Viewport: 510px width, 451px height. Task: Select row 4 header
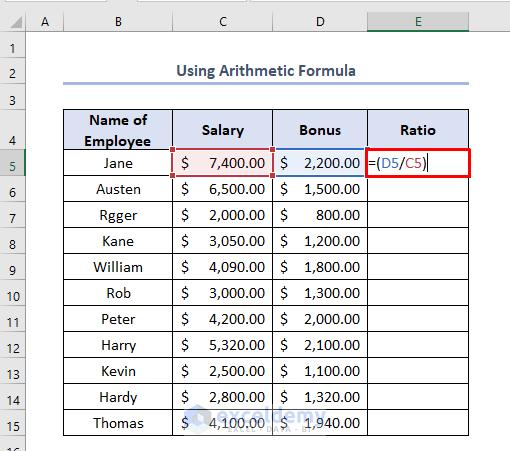pos(12,130)
